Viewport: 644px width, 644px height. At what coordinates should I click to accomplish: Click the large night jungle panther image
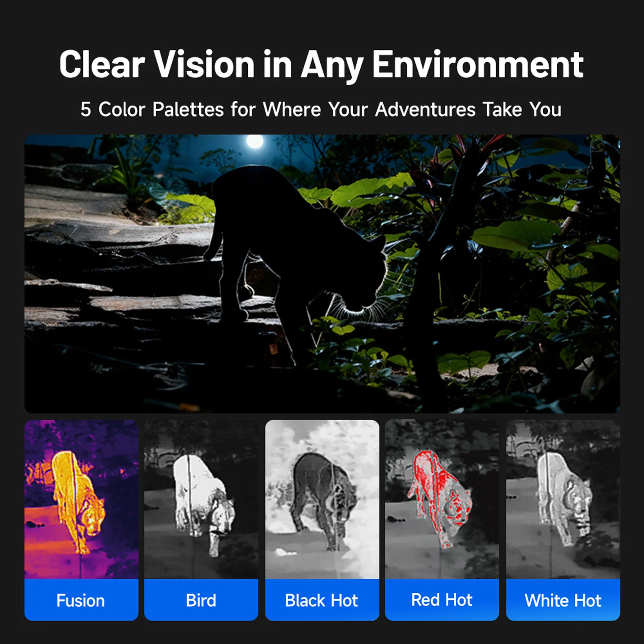tap(322, 274)
